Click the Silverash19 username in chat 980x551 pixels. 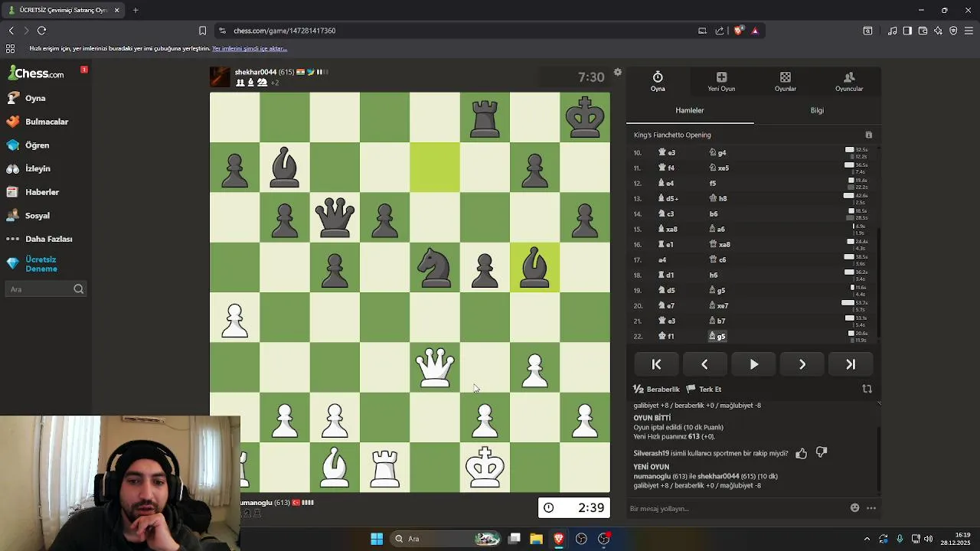coord(651,453)
